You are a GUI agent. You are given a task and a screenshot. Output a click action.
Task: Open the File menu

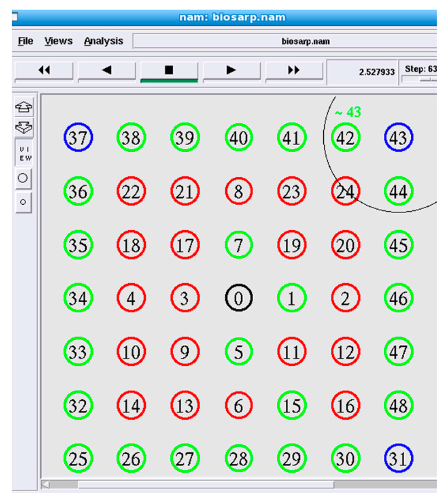click(x=25, y=41)
